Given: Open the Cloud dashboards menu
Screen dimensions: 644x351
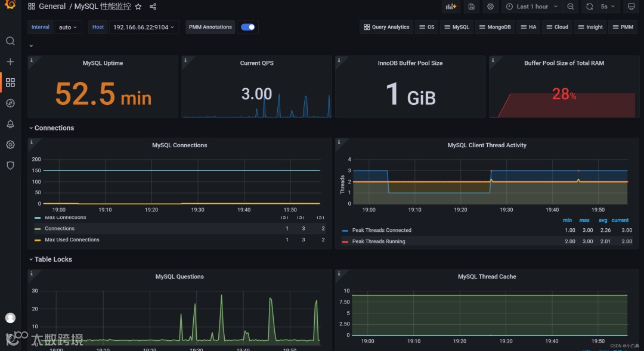Looking at the screenshot, I should 558,27.
